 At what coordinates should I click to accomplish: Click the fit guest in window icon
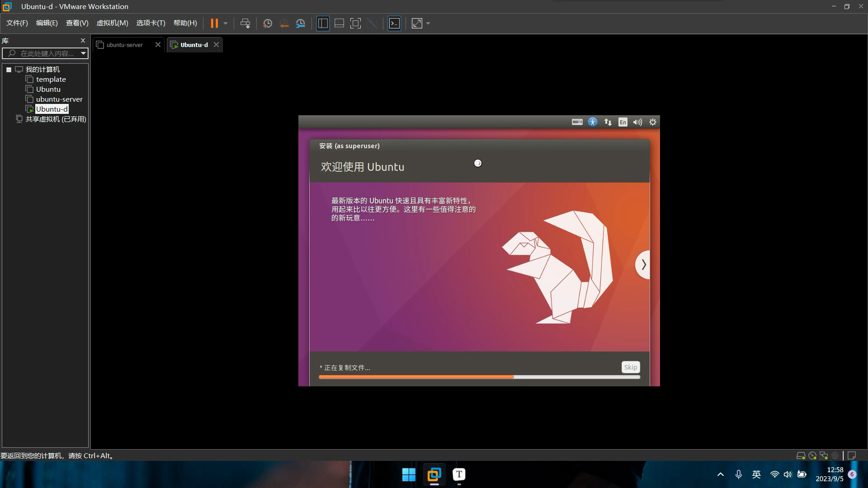click(x=355, y=23)
